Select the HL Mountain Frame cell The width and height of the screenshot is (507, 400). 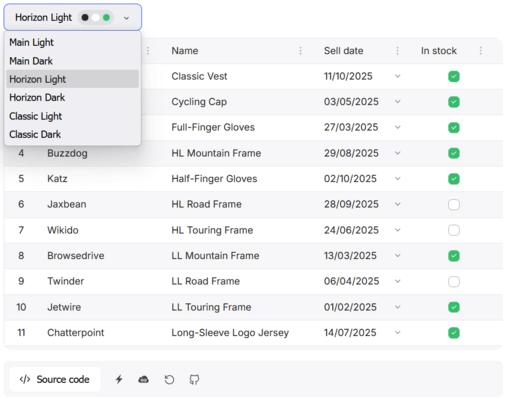pyautogui.click(x=216, y=153)
